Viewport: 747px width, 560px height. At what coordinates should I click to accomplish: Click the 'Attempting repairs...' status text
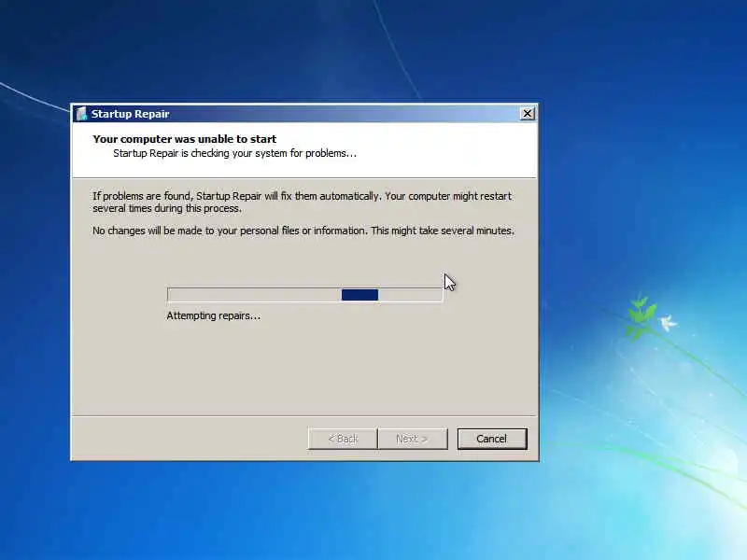tap(214, 315)
